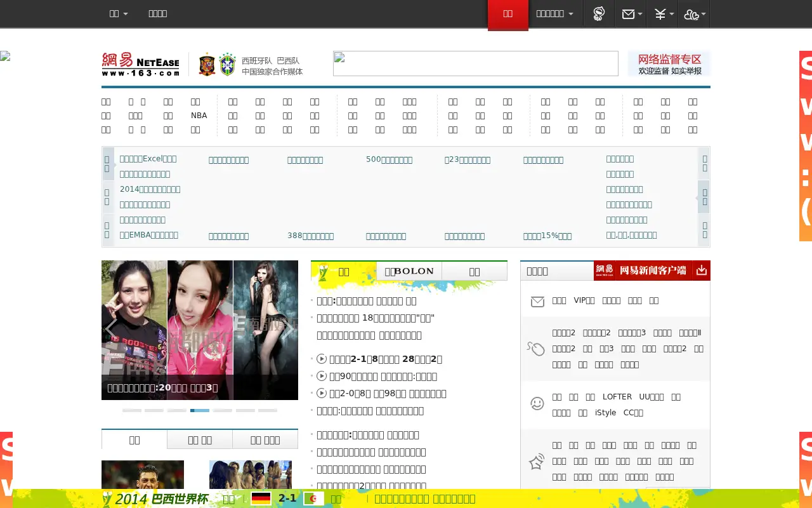The image size is (812, 508).
Task: Click the NetEase 163.com logo
Action: (140, 64)
